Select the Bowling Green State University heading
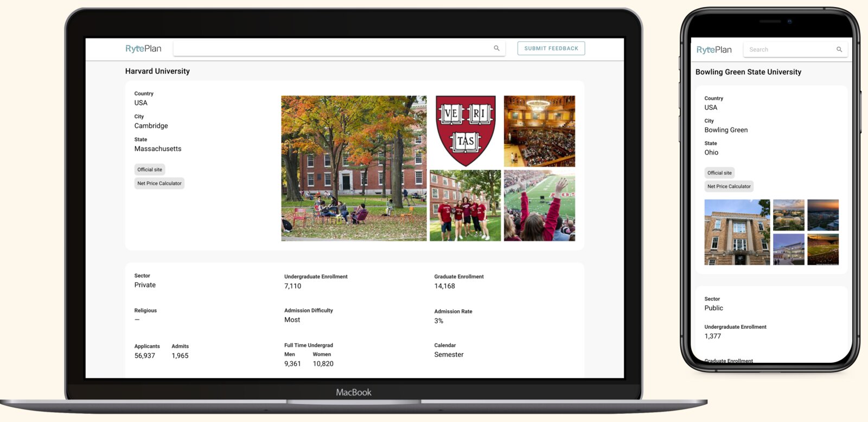 tap(748, 72)
